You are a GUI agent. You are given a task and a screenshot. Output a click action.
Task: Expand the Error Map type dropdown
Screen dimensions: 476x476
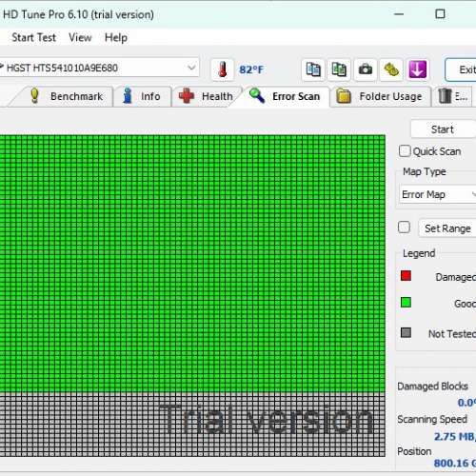[438, 194]
